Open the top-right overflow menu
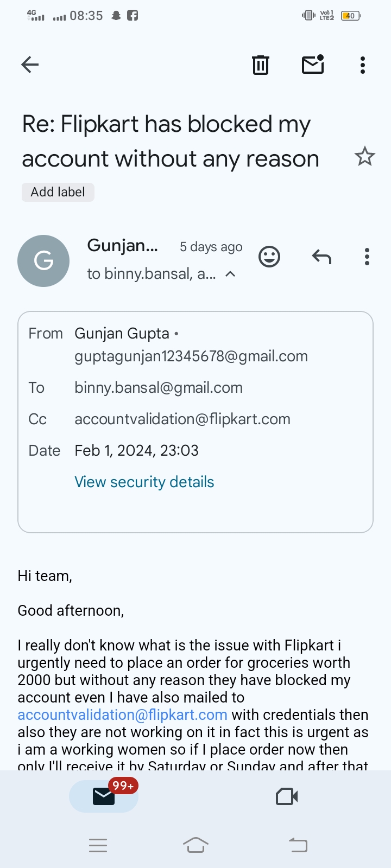 point(363,65)
